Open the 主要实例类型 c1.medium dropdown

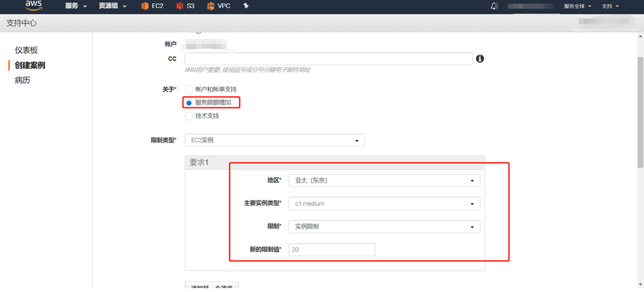pyautogui.click(x=384, y=203)
